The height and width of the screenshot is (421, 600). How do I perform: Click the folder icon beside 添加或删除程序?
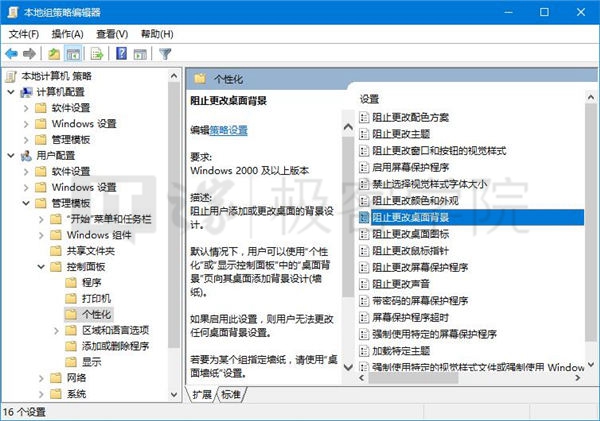(x=71, y=346)
